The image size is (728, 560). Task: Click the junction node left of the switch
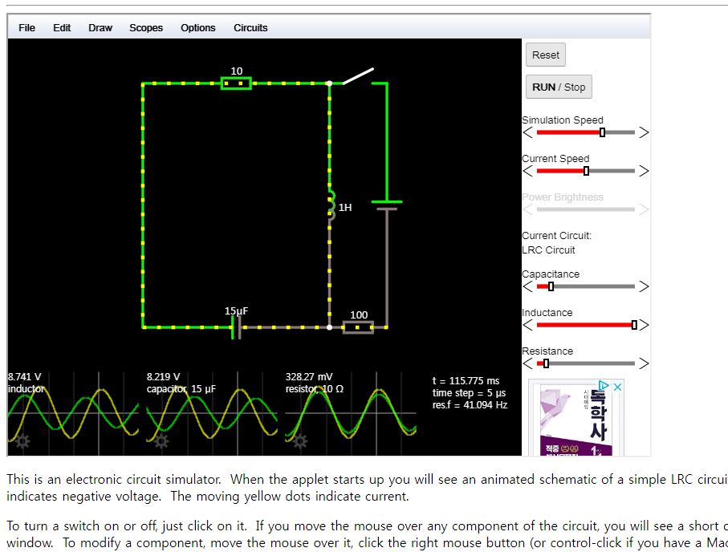[329, 83]
